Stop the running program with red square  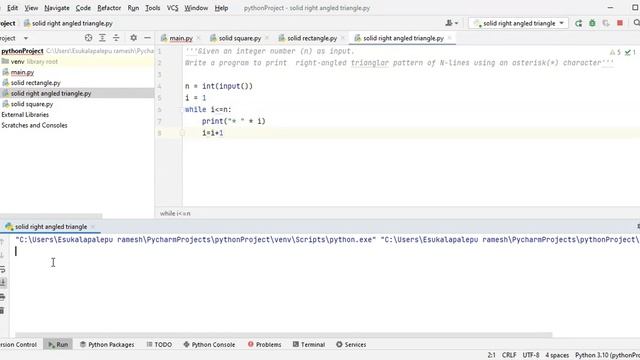(x=620, y=23)
